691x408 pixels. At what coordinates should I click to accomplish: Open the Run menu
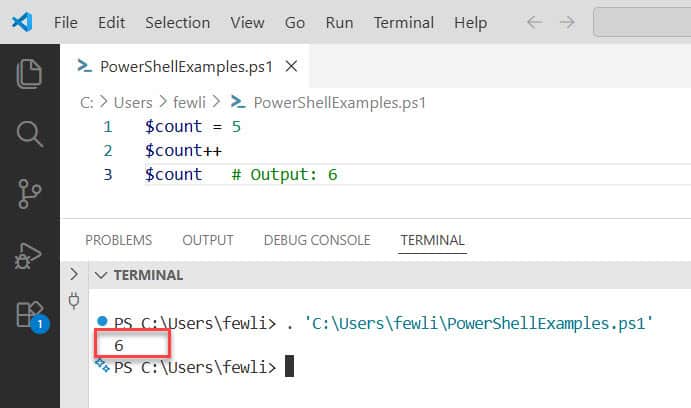(x=339, y=22)
